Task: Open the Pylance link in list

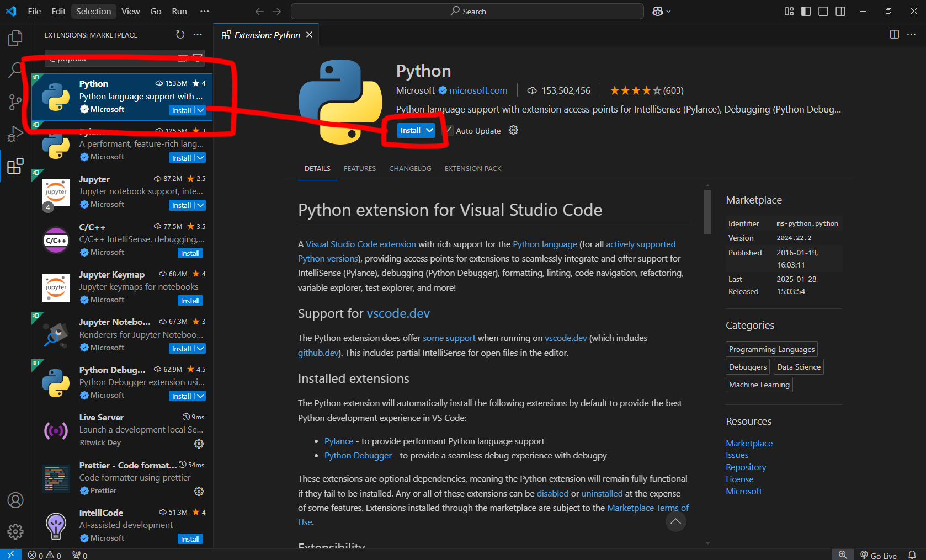Action: [x=339, y=441]
